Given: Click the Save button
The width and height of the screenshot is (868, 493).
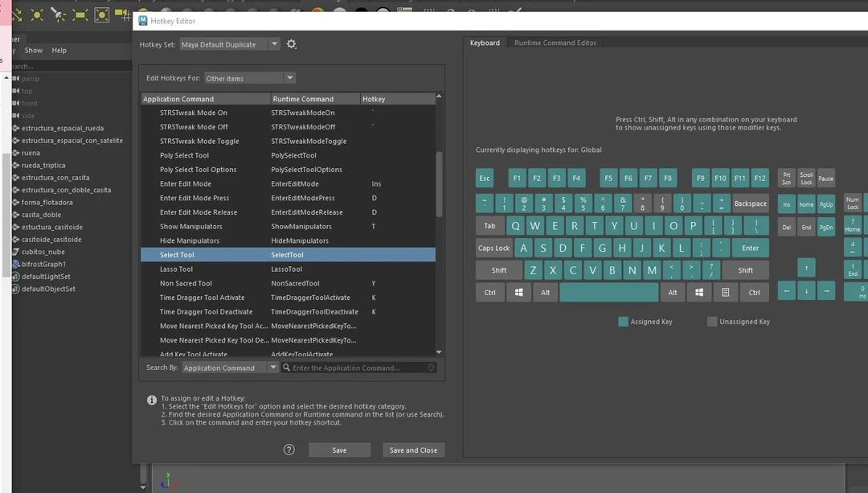Looking at the screenshot, I should [x=339, y=450].
